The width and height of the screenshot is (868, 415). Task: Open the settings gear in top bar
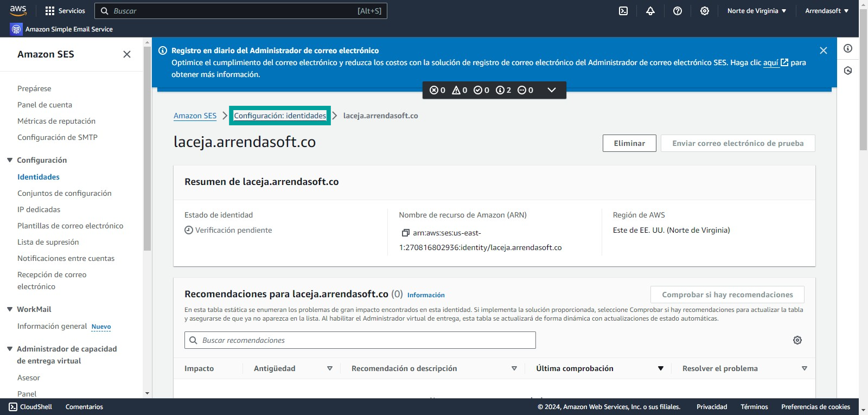coord(705,11)
